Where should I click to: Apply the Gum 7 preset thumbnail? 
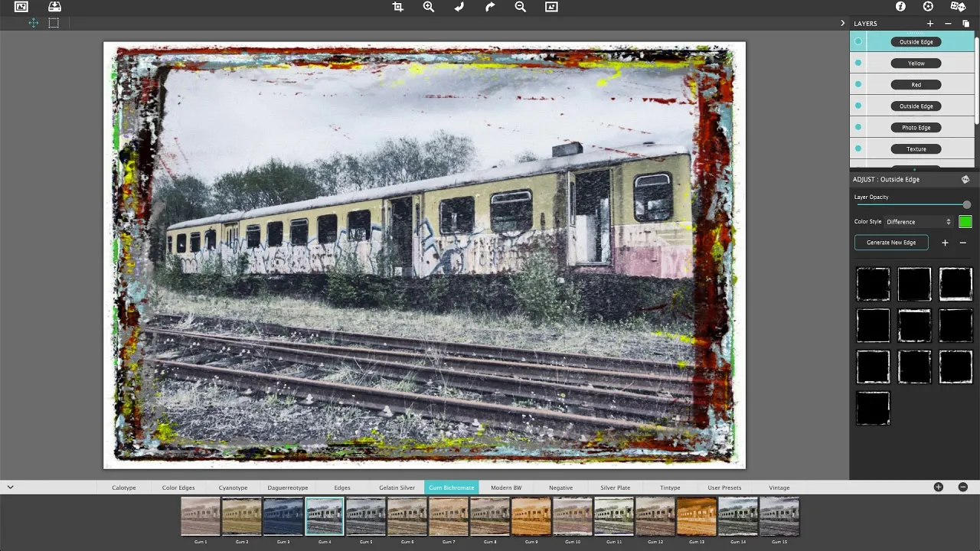(449, 517)
